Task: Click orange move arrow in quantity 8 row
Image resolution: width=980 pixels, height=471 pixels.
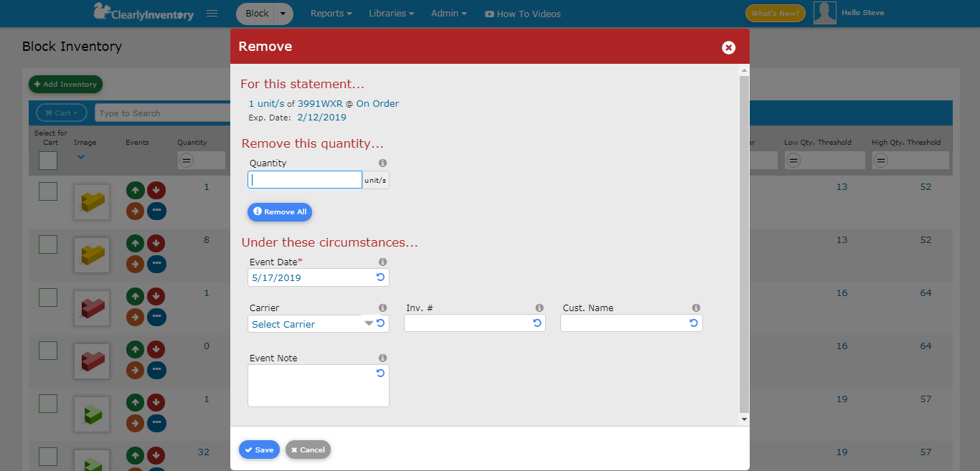Action: (135, 264)
